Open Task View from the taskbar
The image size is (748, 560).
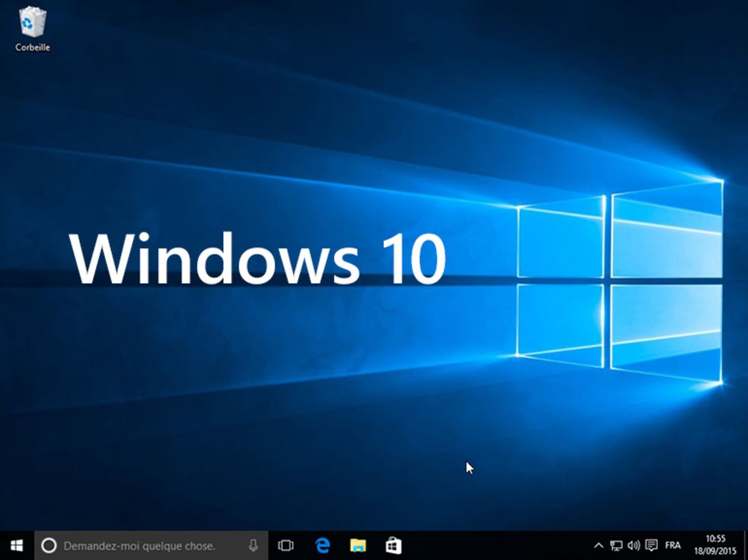click(285, 546)
